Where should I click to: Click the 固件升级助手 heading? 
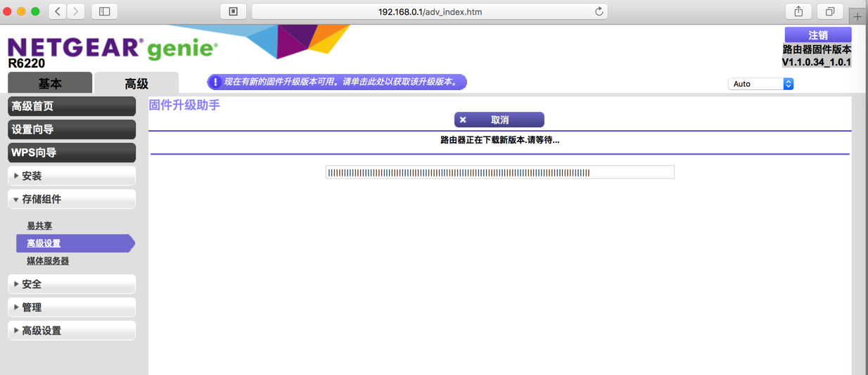[184, 105]
